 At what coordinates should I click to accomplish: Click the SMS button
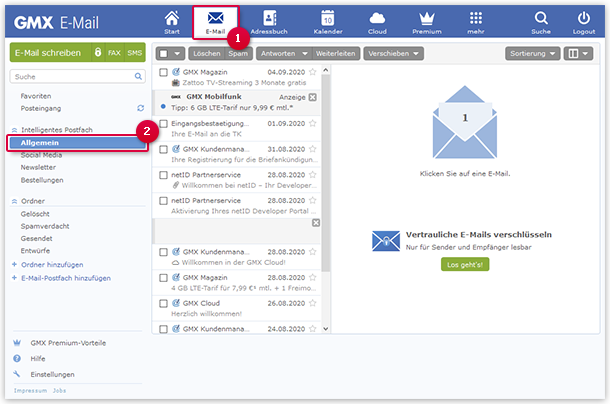point(135,53)
